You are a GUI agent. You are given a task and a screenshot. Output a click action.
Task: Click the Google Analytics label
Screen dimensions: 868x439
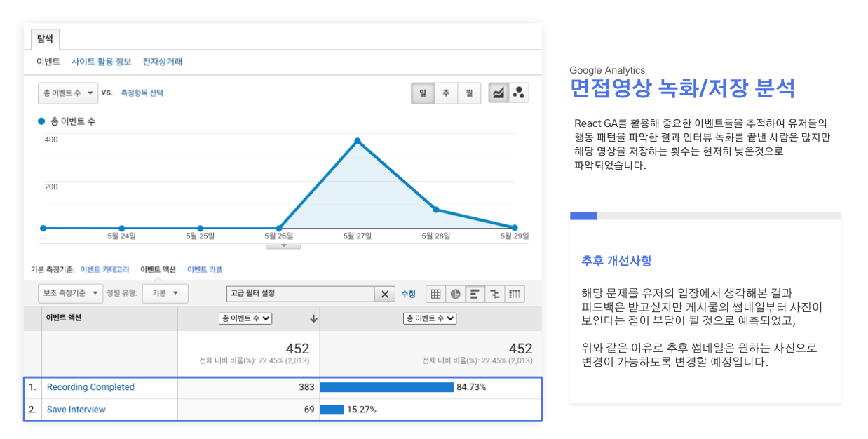[x=607, y=70]
